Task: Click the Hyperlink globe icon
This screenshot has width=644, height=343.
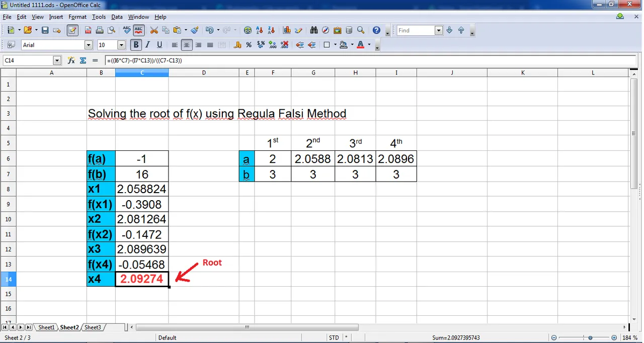Action: [248, 31]
